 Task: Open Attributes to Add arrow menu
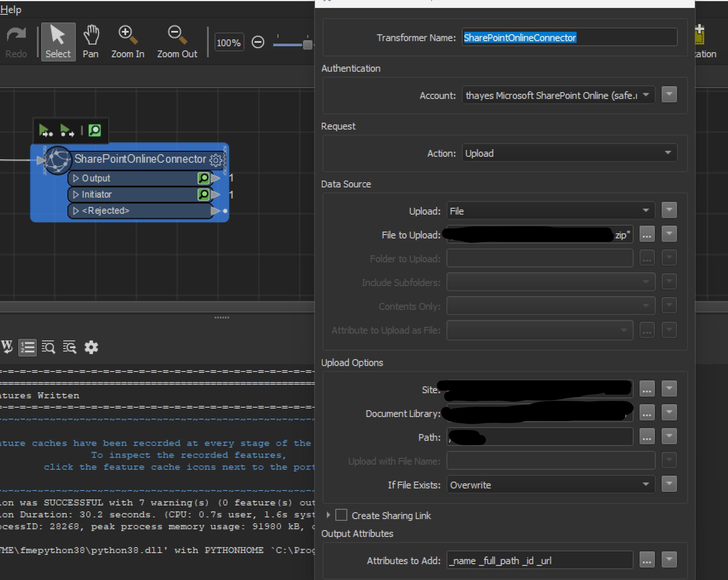point(669,559)
